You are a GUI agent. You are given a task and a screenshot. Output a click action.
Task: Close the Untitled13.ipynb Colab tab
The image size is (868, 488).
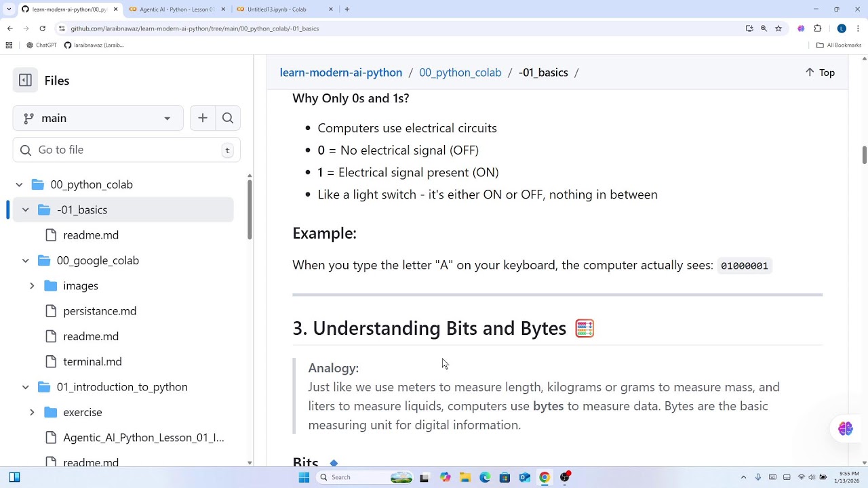click(331, 9)
